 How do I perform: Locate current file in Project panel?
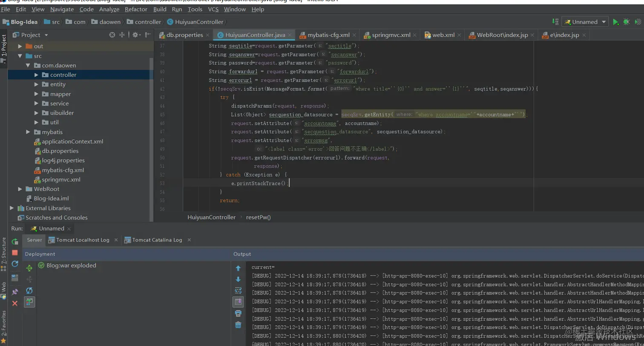pos(112,35)
